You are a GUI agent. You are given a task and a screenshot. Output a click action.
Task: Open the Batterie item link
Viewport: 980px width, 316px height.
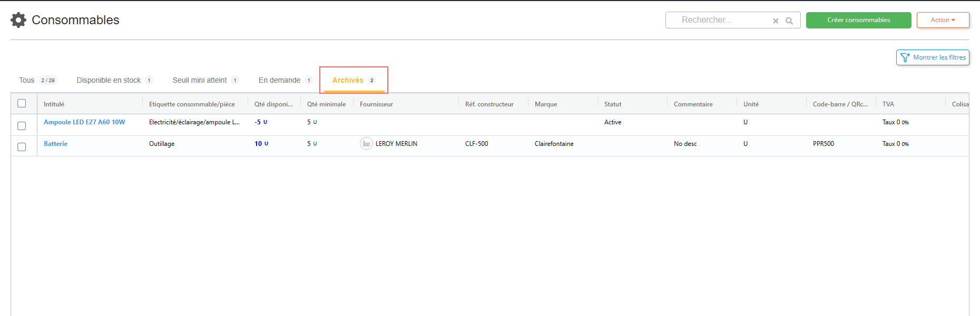tap(55, 144)
